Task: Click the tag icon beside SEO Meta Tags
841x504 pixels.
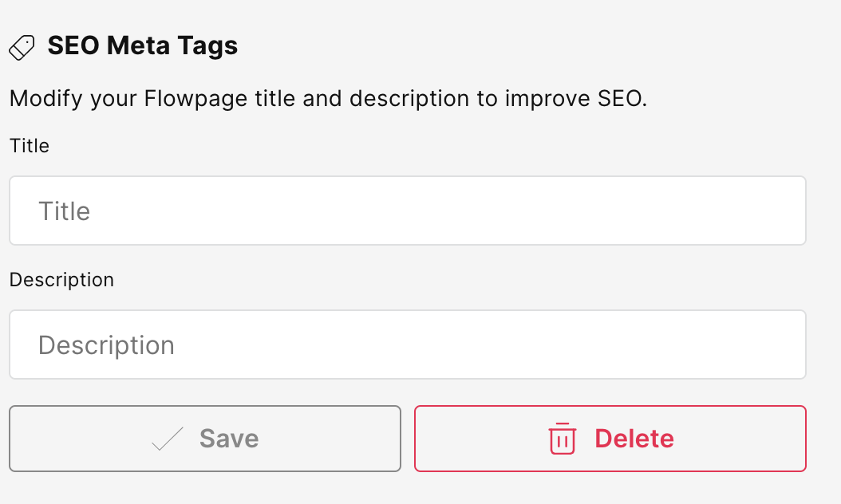Action: (22, 48)
